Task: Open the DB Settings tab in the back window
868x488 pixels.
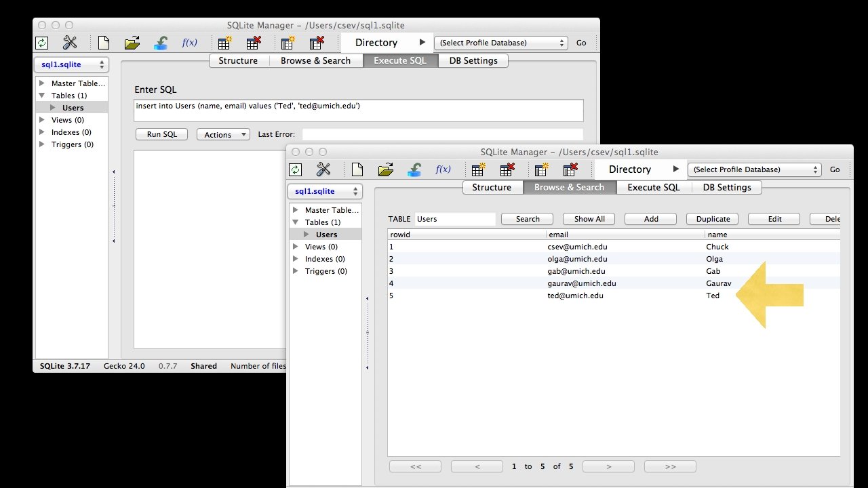Action: [x=473, y=60]
